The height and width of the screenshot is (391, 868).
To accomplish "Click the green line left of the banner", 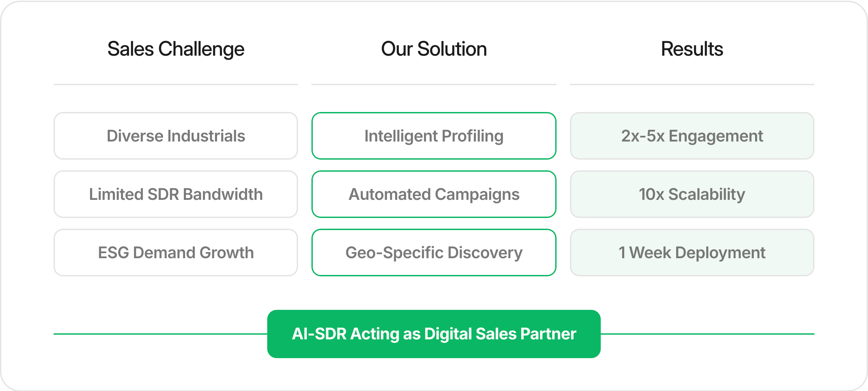I will tap(160, 334).
